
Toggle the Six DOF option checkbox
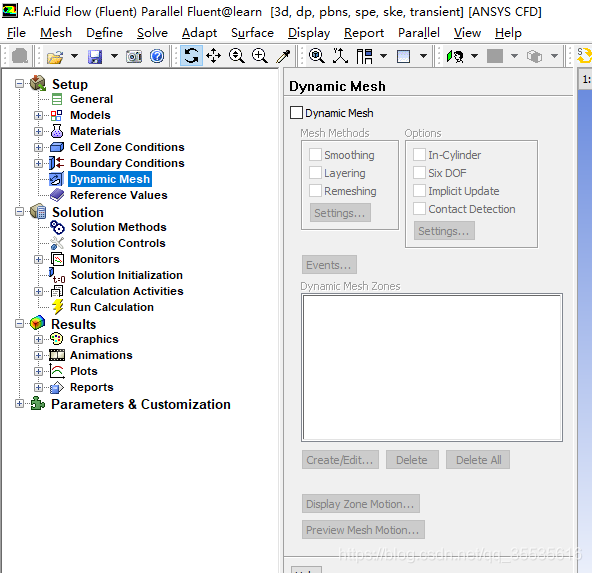[x=419, y=173]
